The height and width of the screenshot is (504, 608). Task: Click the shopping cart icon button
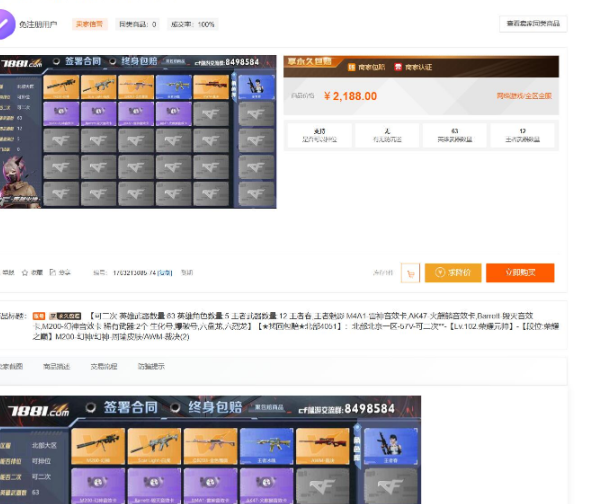pyautogui.click(x=410, y=273)
